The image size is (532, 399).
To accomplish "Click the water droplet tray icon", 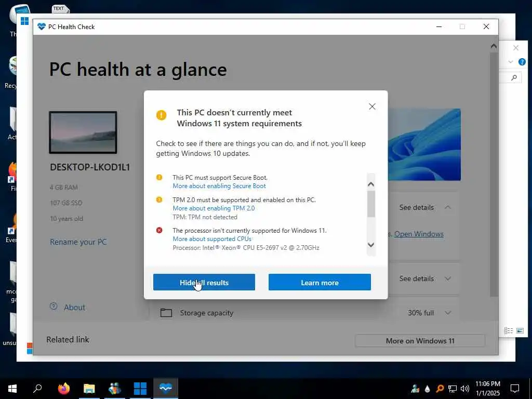I will (x=427, y=389).
